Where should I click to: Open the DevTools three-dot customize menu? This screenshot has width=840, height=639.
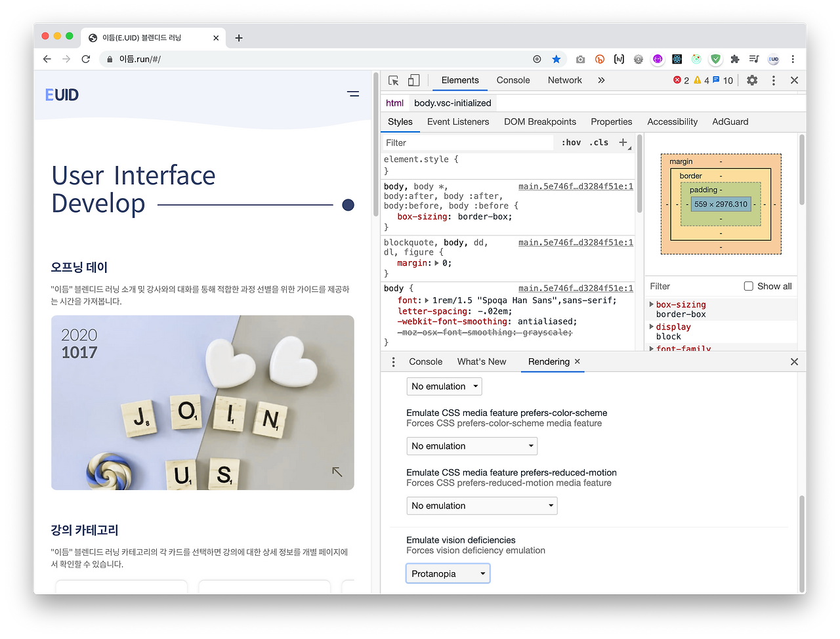tap(774, 80)
